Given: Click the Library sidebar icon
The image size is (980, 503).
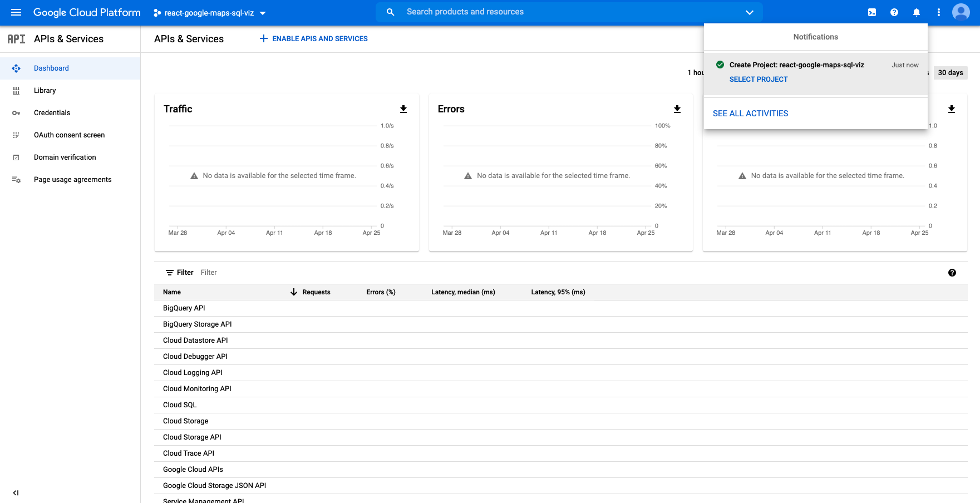Looking at the screenshot, I should click(16, 91).
